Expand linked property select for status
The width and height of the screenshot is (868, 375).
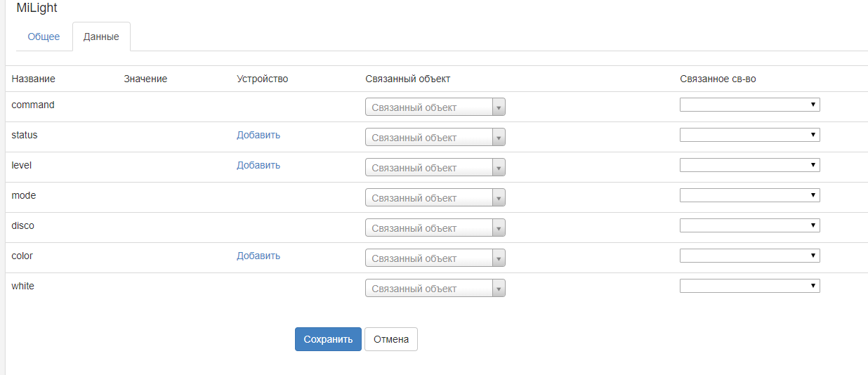coord(749,135)
